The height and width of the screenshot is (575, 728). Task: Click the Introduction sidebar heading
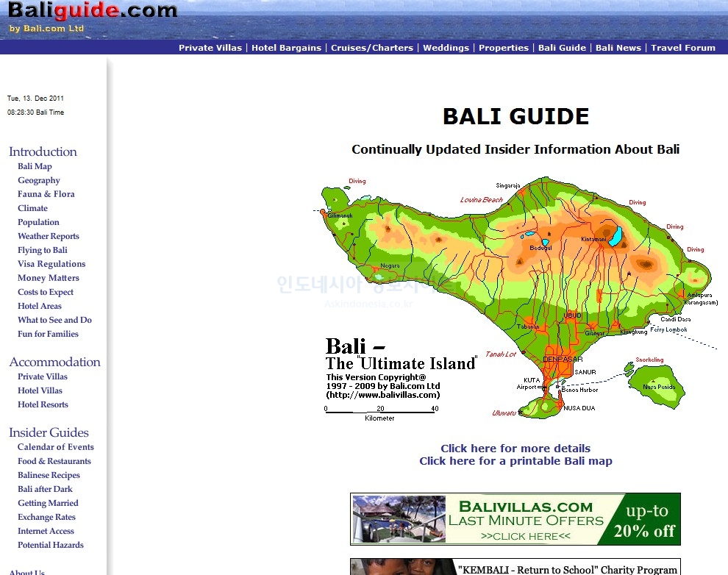coord(43,151)
